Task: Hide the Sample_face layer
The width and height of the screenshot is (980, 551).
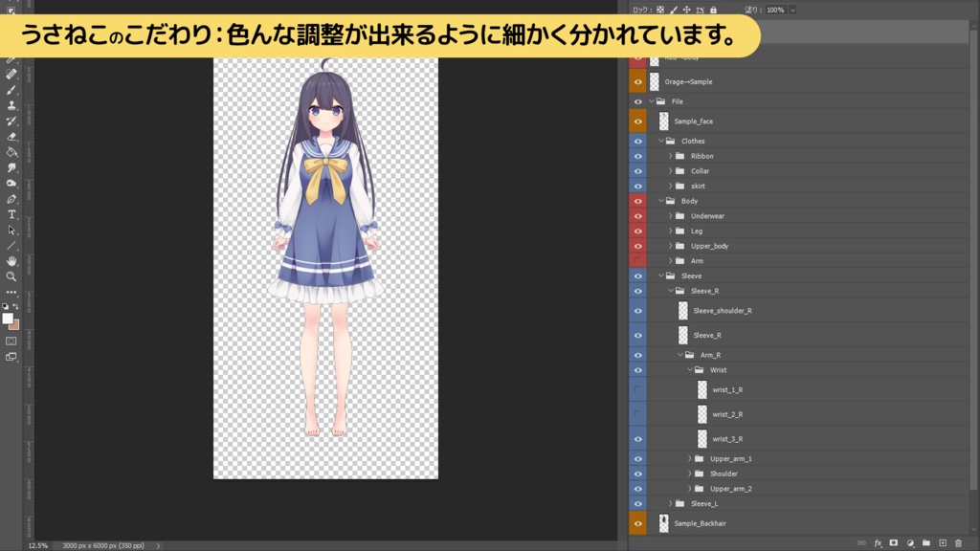Action: (x=638, y=121)
